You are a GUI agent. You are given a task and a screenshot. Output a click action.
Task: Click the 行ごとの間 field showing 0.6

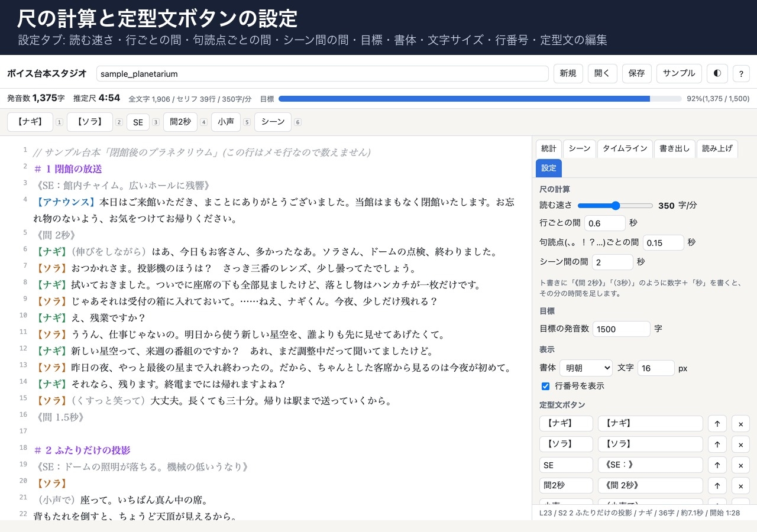click(604, 223)
